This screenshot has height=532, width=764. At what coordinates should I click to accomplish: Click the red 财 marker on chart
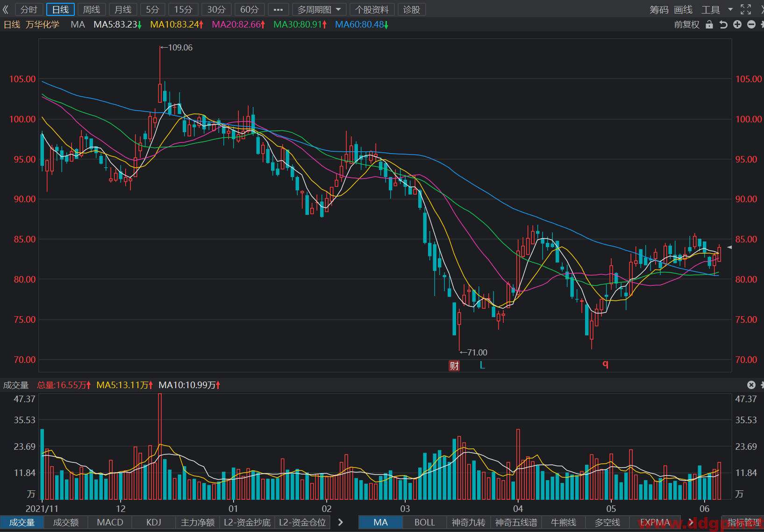454,365
